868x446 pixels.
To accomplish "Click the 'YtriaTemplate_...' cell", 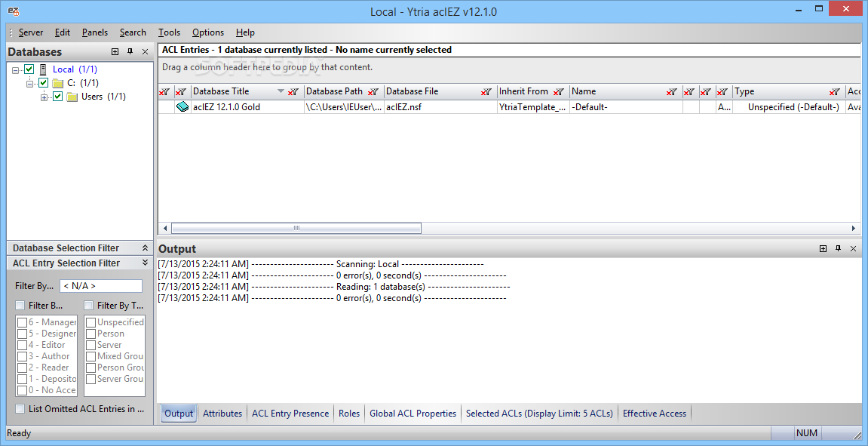I will (x=534, y=107).
